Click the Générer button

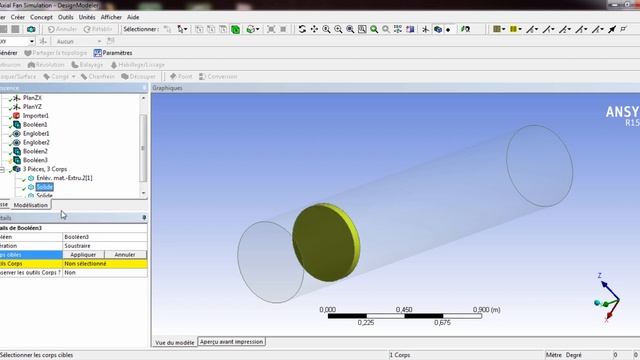click(9, 53)
